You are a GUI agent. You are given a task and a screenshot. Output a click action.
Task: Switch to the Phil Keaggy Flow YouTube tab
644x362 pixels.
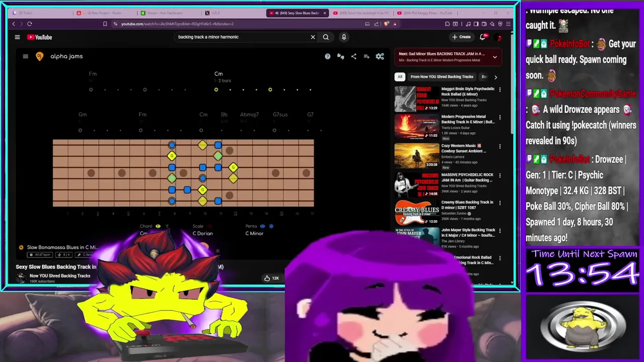tap(425, 13)
